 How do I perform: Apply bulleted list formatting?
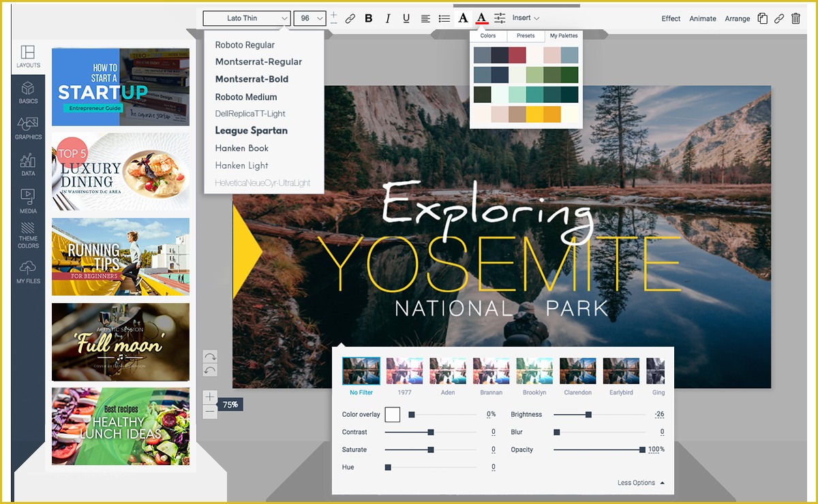444,18
